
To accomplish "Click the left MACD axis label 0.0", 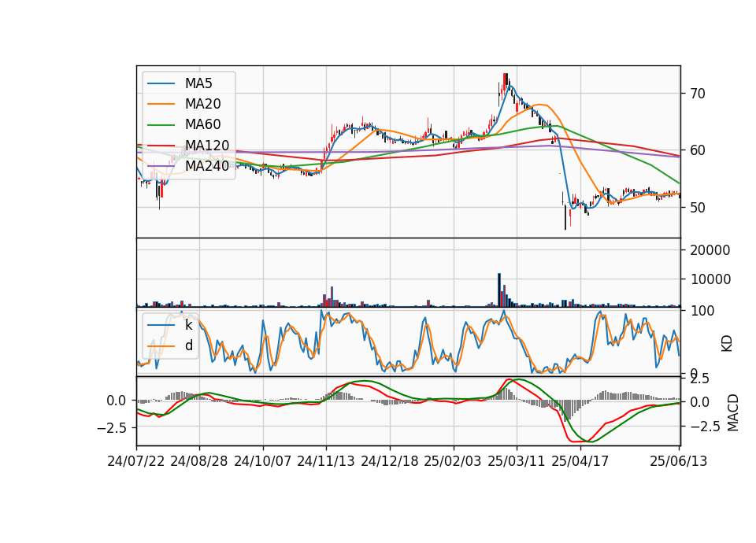I will pos(117,401).
